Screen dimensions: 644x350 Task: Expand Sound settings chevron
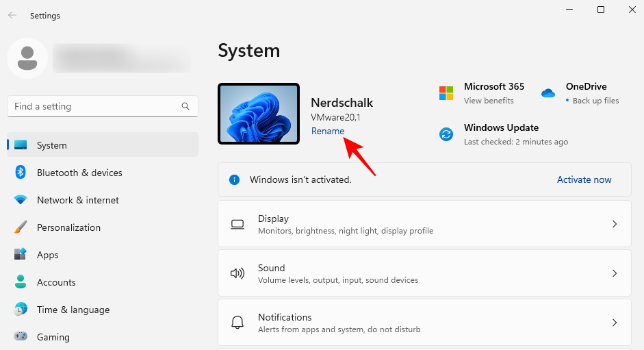615,273
